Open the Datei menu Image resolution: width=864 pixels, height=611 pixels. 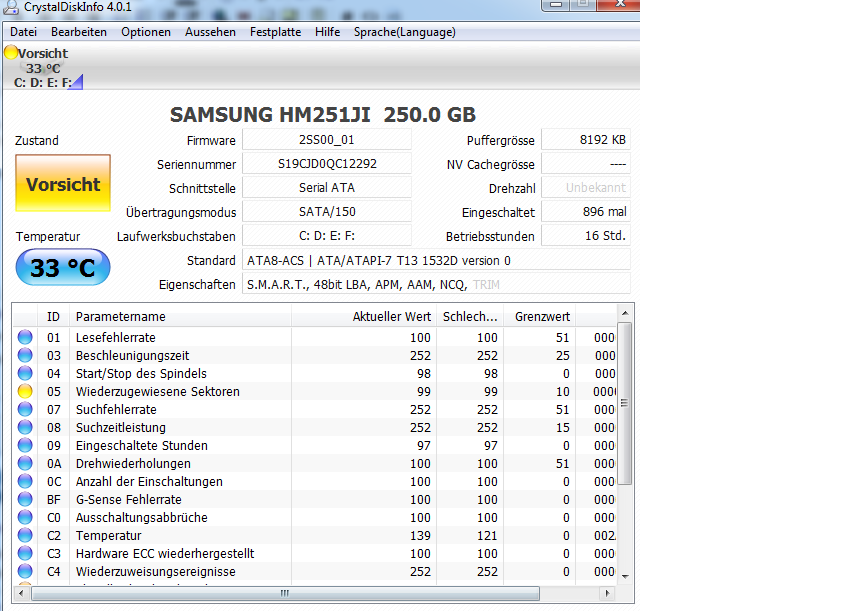24,32
